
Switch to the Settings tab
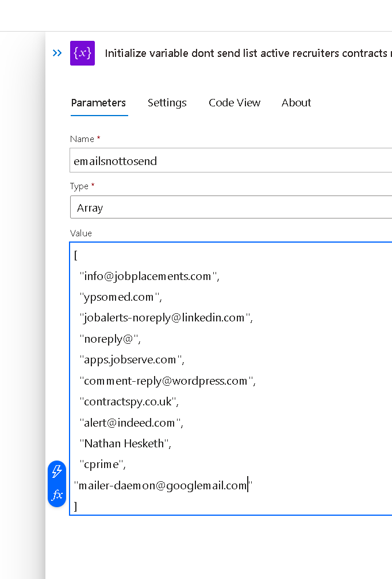point(167,103)
